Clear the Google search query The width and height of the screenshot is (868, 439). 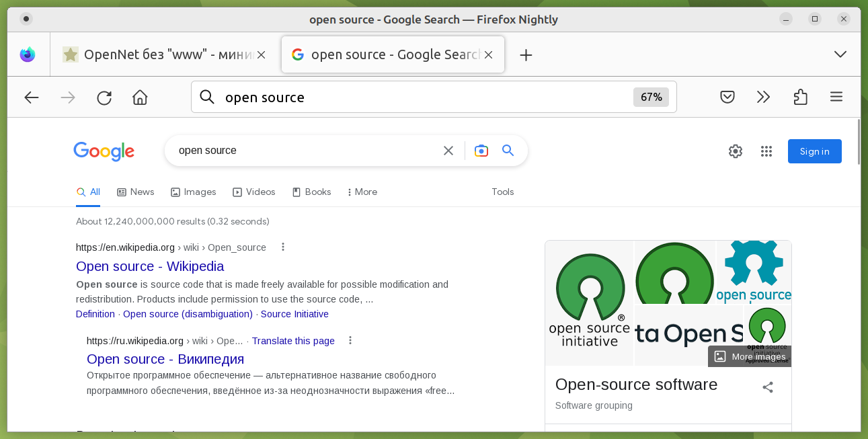(448, 151)
